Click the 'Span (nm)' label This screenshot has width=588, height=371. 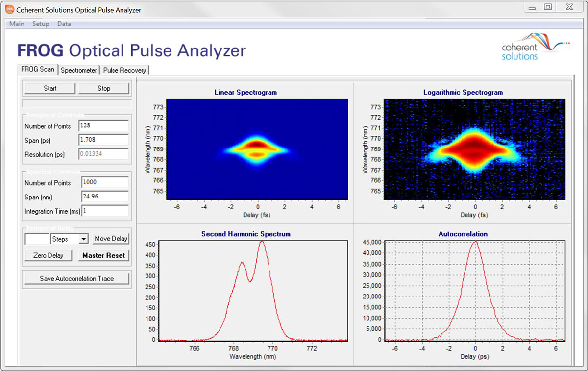pyautogui.click(x=39, y=197)
